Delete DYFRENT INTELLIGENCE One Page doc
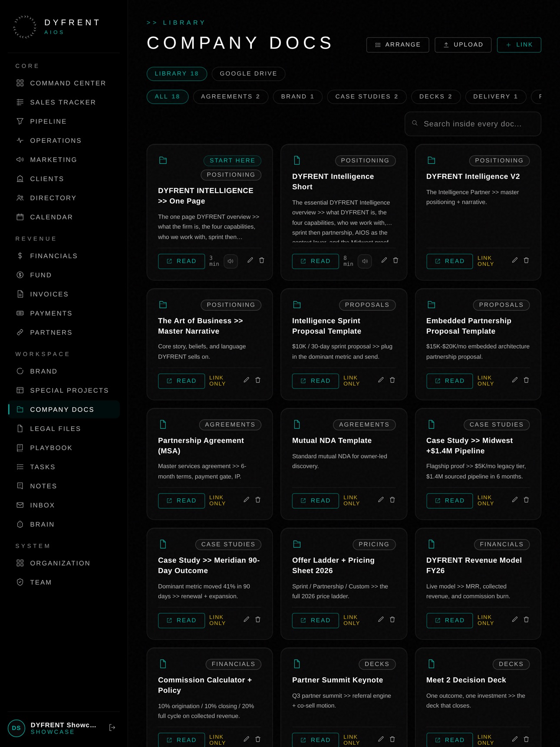The height and width of the screenshot is (747, 560). pos(262,260)
